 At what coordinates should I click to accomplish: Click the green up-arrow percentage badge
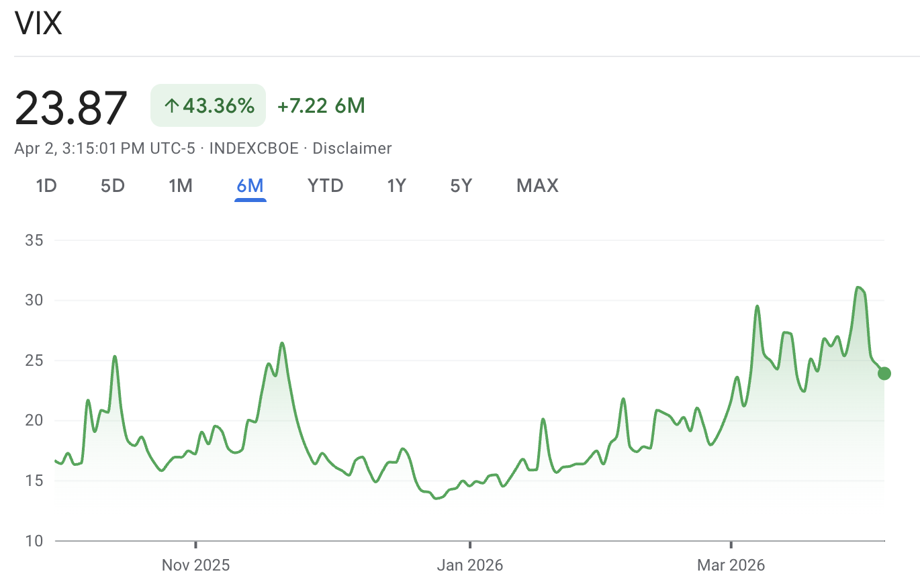(208, 105)
